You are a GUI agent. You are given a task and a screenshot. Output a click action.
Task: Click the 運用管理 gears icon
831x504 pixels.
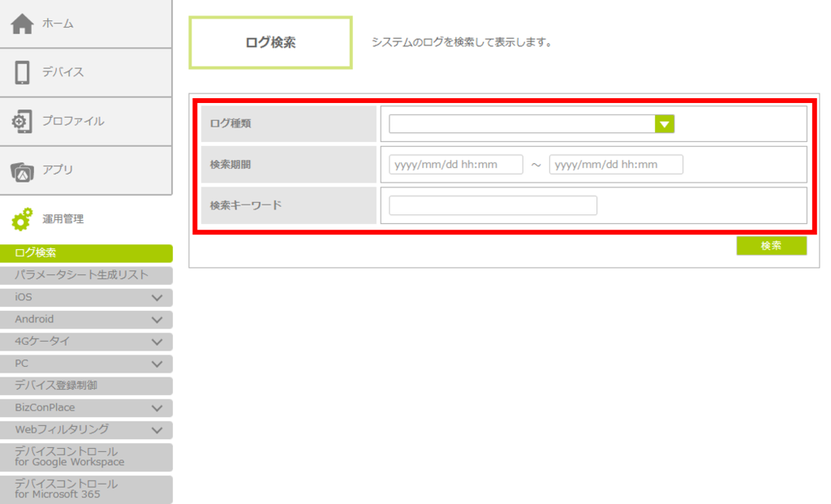pos(22,219)
